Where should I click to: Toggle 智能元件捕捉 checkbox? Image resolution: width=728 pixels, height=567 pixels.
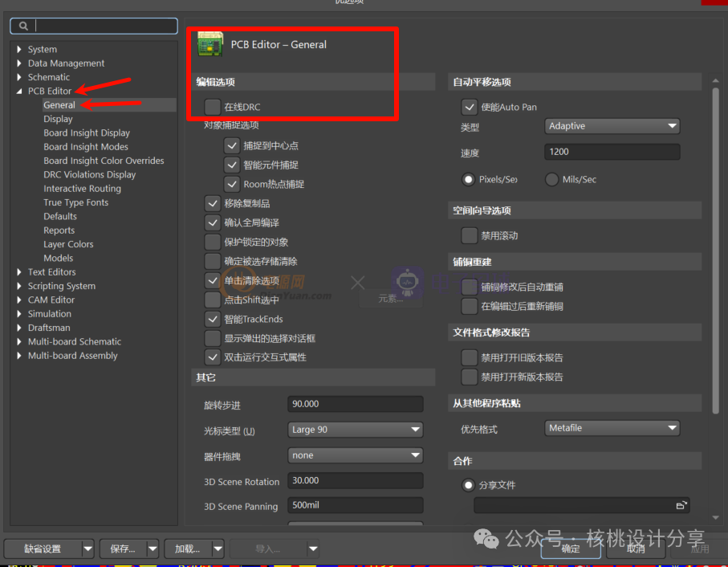pos(232,165)
